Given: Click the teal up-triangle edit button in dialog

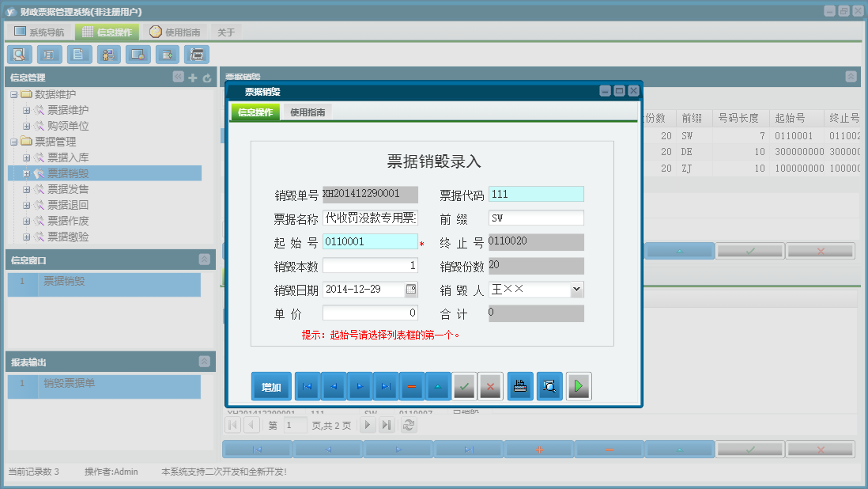Looking at the screenshot, I should [438, 387].
